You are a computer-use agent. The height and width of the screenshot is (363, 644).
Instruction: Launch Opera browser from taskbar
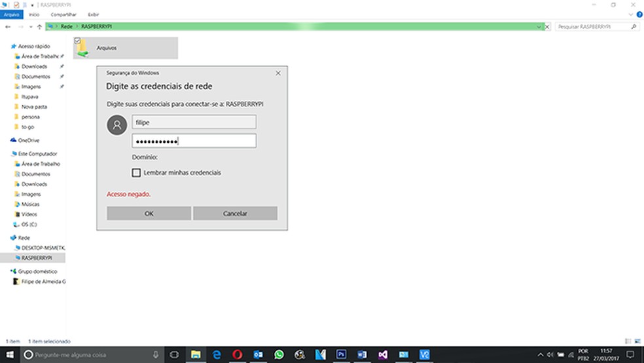coord(238,354)
